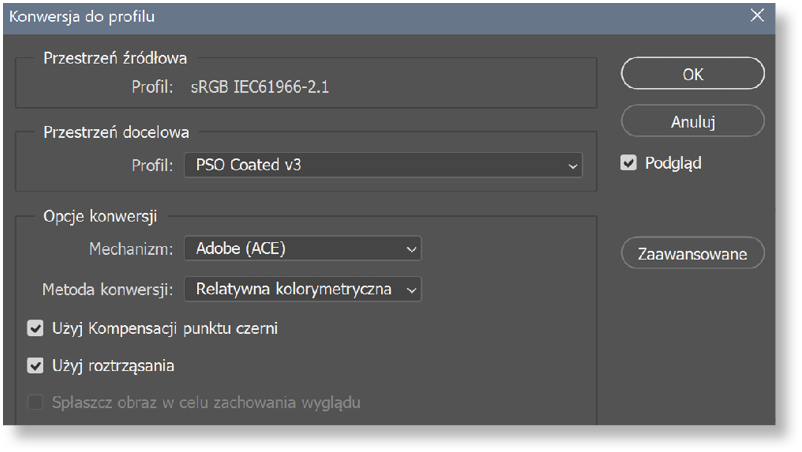Click the chevron arrow of destination Profil
Screen dimensions: 802x452
pyautogui.click(x=572, y=166)
